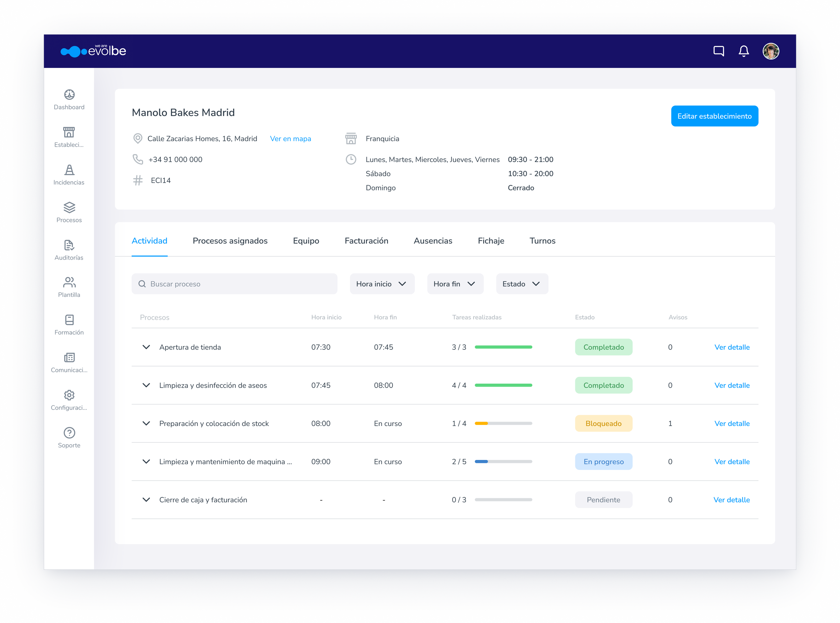Click the location pin icon beside address
This screenshot has width=840, height=623.
(x=138, y=139)
